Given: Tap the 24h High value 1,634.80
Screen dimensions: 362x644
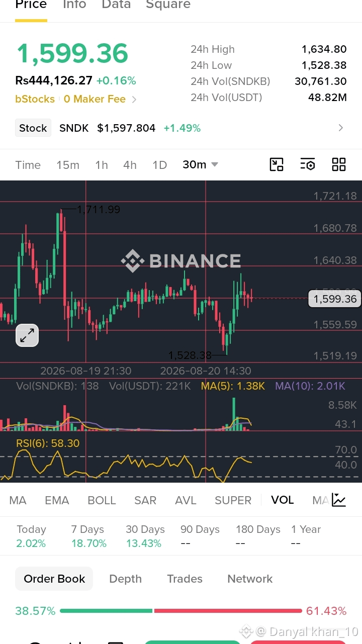Looking at the screenshot, I should click(x=324, y=49).
